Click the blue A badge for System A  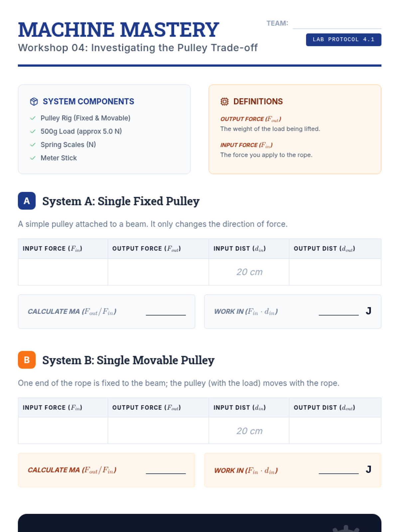(27, 201)
